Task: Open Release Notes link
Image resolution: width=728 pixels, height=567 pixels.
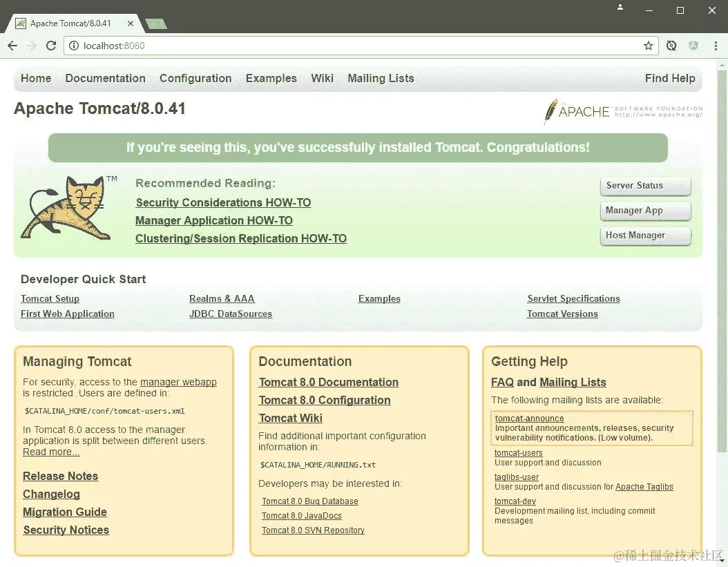Action: 60,477
